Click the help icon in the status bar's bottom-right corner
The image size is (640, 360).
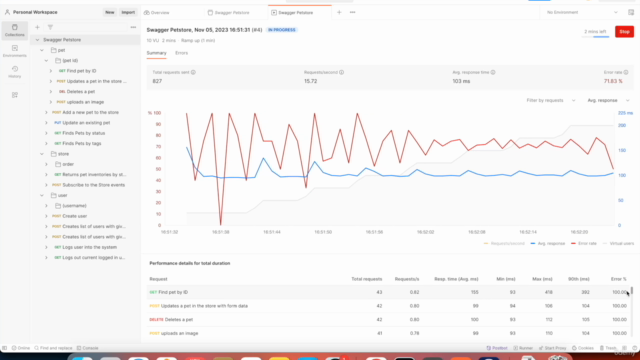[635, 348]
